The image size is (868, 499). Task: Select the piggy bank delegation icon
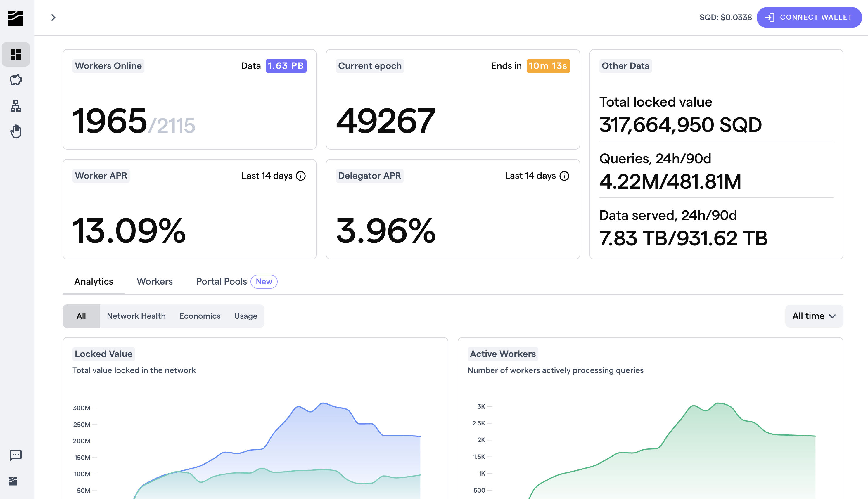click(16, 80)
